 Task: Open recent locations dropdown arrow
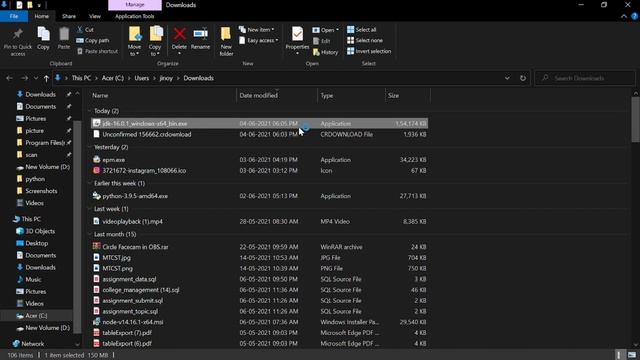(x=36, y=78)
